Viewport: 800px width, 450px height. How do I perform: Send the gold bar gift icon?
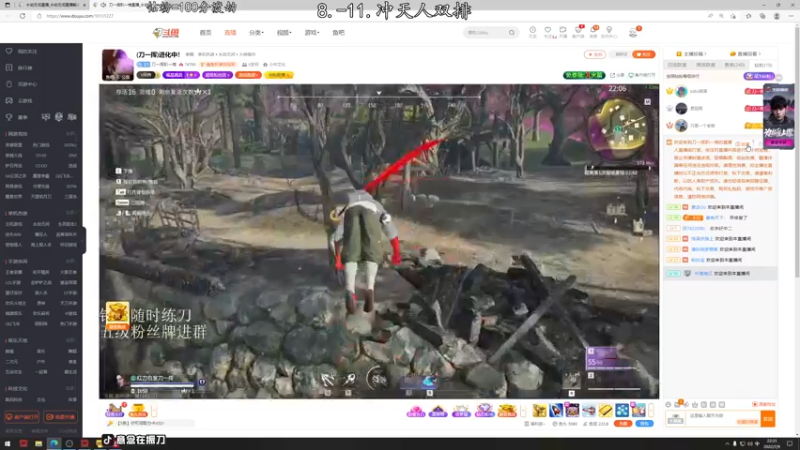pyautogui.click(x=605, y=410)
